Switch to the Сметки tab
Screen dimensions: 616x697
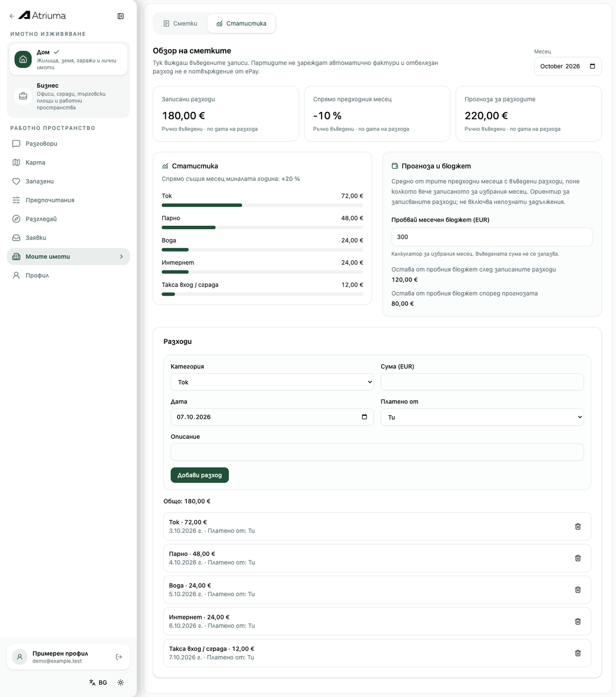(180, 24)
